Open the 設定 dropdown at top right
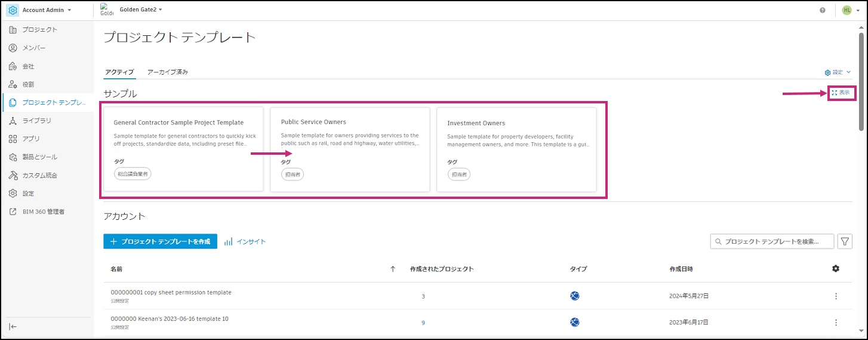The image size is (868, 340). [x=838, y=72]
